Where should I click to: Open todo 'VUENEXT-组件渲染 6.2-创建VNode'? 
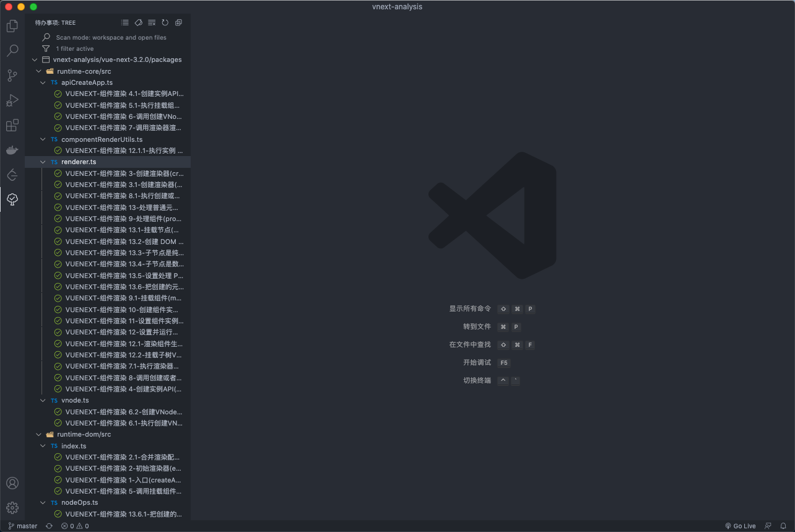108,412
